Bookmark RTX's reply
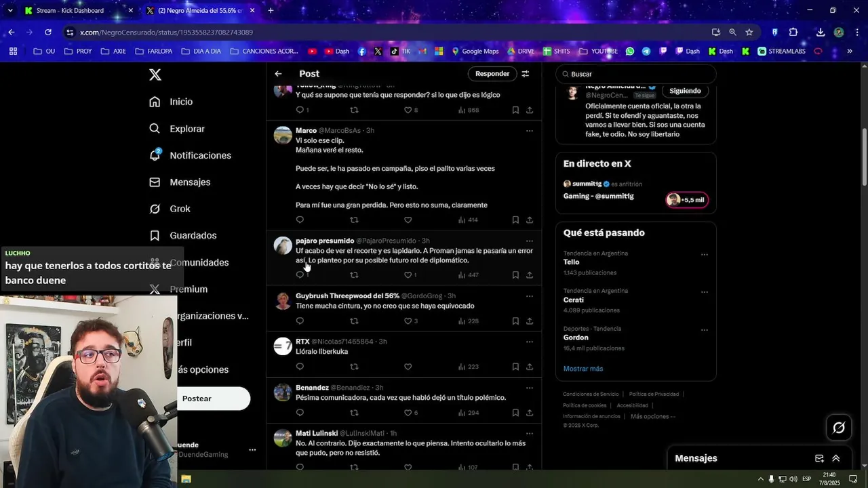The image size is (868, 488). pyautogui.click(x=515, y=367)
